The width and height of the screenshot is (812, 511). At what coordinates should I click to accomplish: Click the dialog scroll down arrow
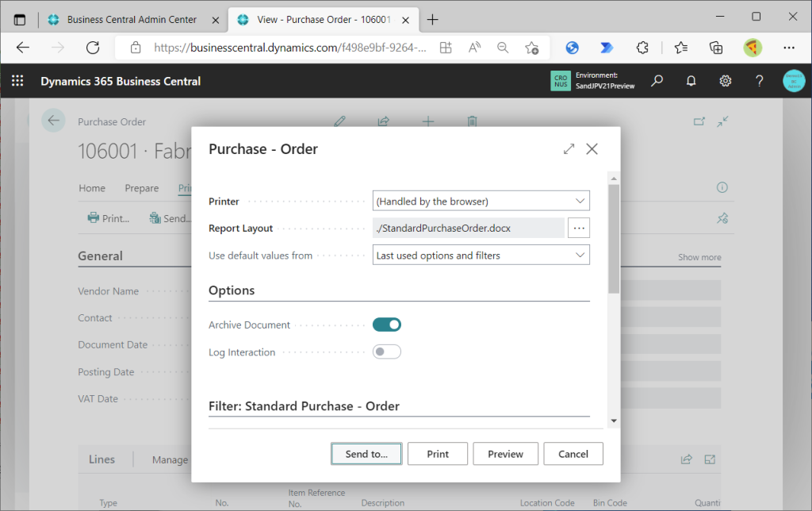pos(614,421)
